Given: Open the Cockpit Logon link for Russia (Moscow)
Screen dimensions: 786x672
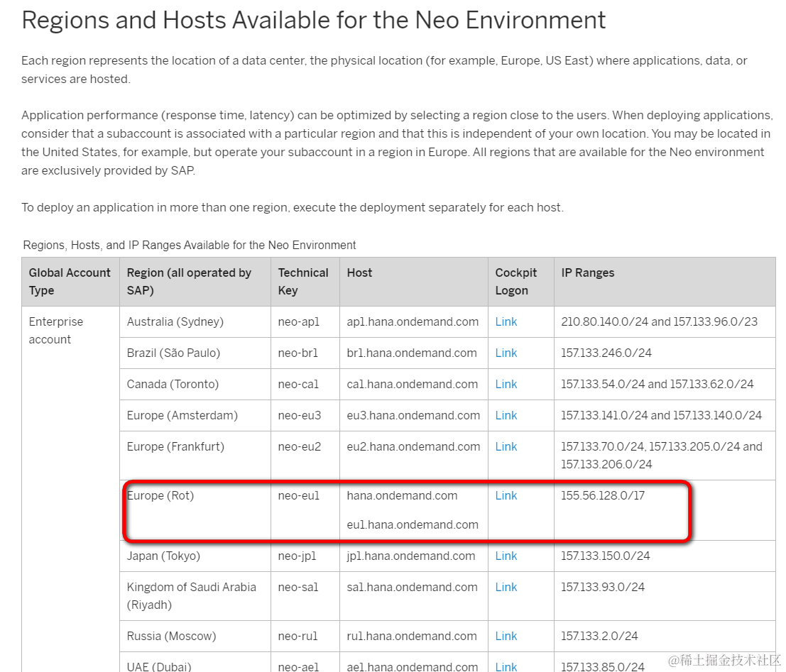Looking at the screenshot, I should tap(506, 636).
